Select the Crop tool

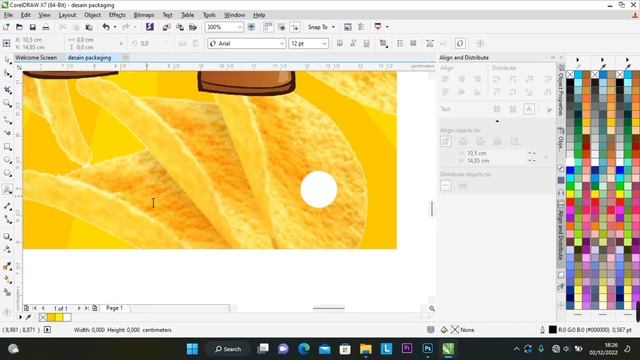pyautogui.click(x=7, y=89)
